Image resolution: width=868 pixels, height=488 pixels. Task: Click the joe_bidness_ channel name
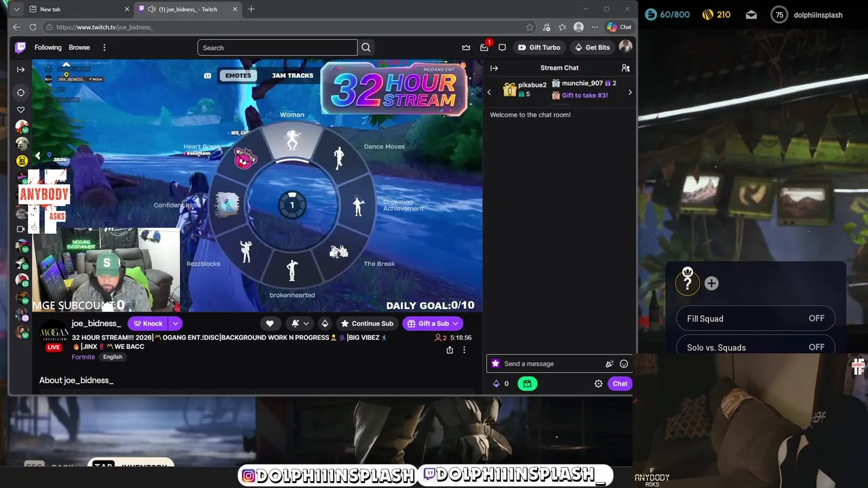tap(96, 323)
